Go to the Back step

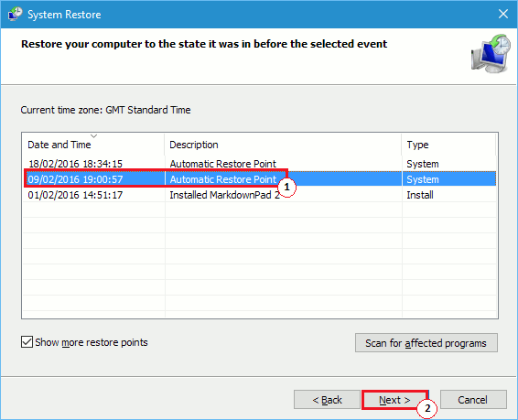(x=327, y=400)
